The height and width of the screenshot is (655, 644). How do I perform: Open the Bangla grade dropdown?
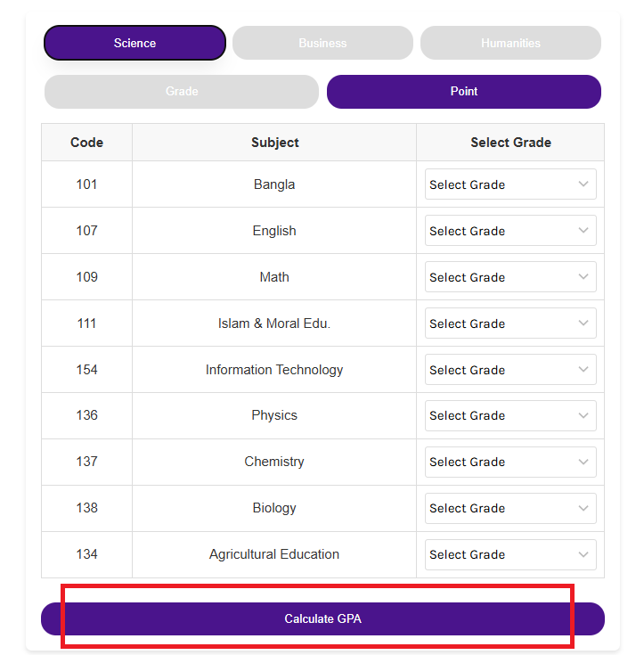(510, 184)
